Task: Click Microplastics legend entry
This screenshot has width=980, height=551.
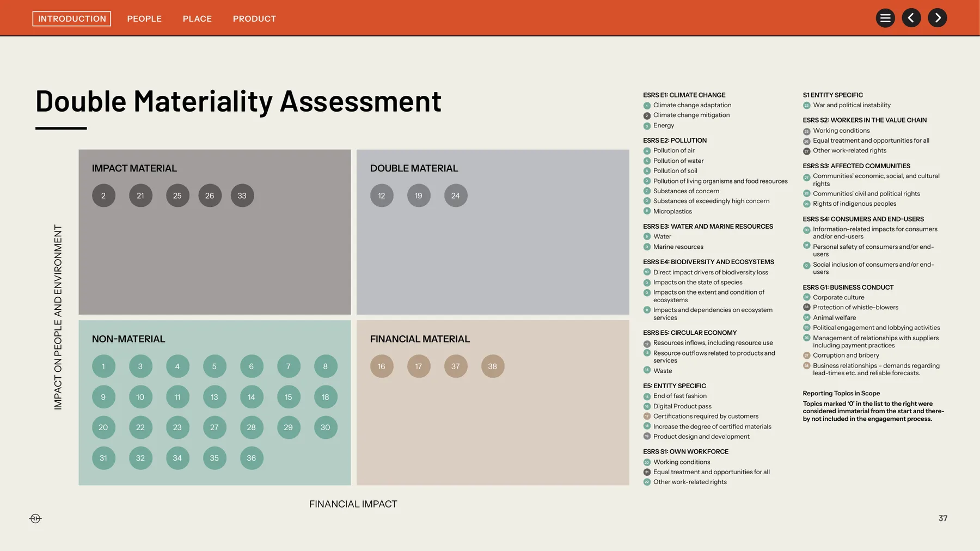Action: pyautogui.click(x=667, y=211)
